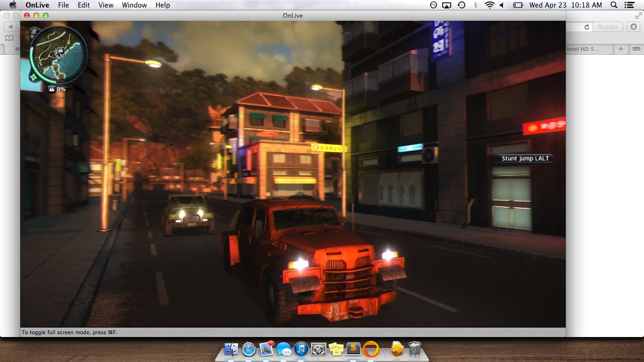This screenshot has width=644, height=362.
Task: Click the date and time display
Action: (x=565, y=5)
